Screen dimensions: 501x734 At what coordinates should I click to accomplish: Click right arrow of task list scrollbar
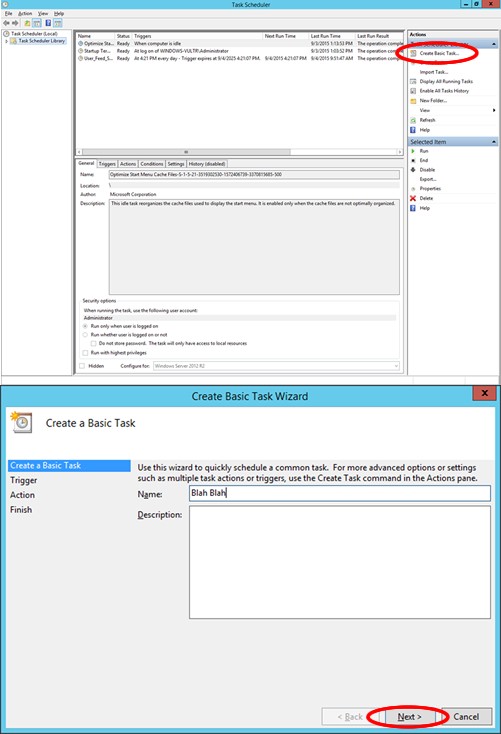click(x=400, y=152)
